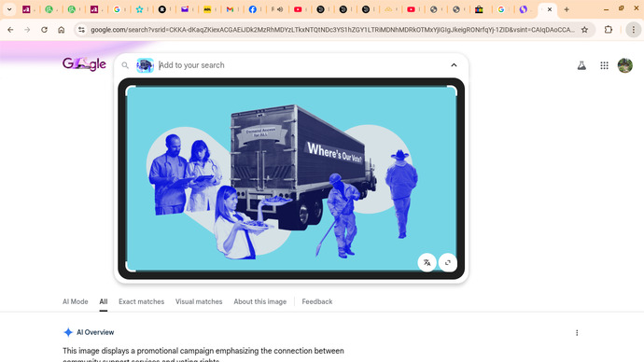Switch to the purple circle favicon tab
Viewport: 644px width, 362px height.
(x=524, y=9)
